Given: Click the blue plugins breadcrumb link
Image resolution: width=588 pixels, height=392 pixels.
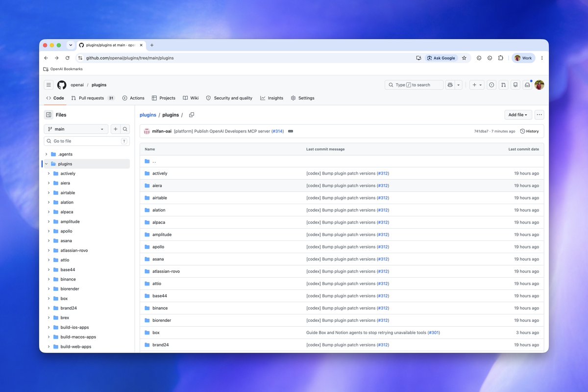Looking at the screenshot, I should (148, 115).
